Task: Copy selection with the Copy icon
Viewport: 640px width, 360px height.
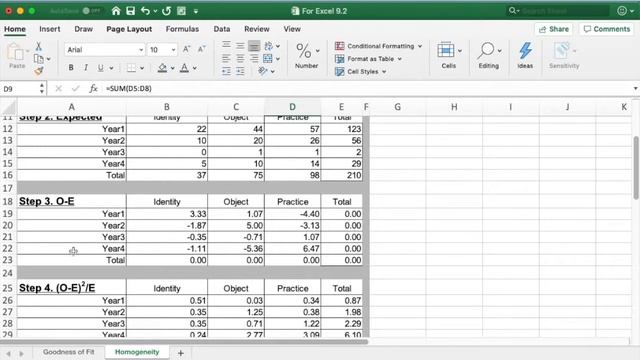Action: (x=39, y=59)
